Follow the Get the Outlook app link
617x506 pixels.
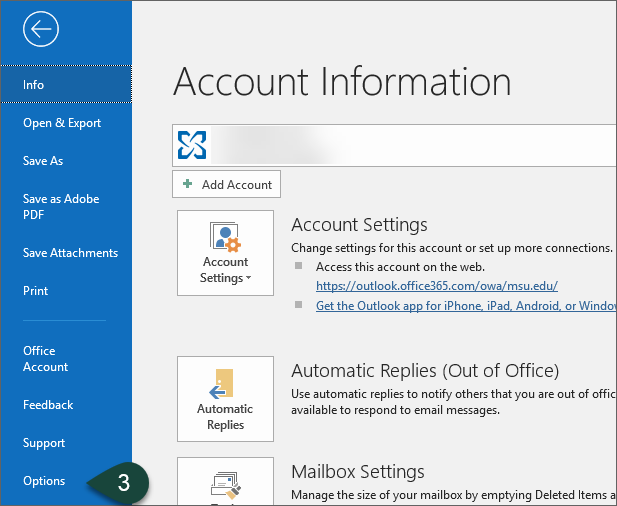coord(465,305)
